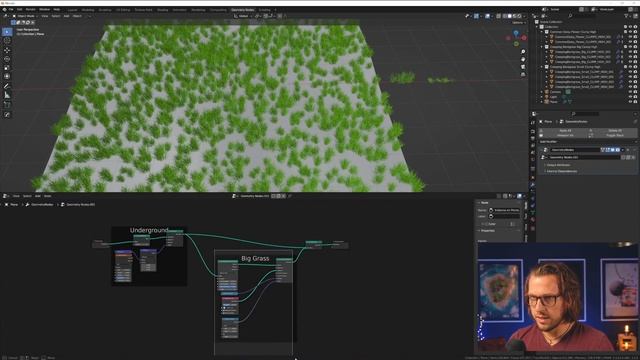Click Delete All modifiers button

[x=615, y=131]
